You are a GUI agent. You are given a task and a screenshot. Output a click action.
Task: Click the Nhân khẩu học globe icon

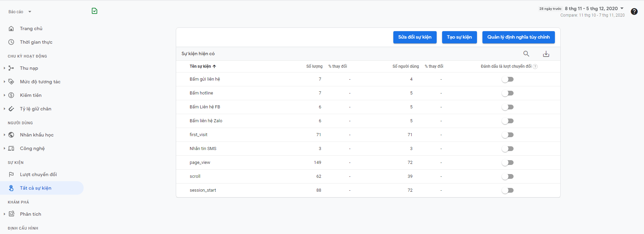click(x=11, y=135)
